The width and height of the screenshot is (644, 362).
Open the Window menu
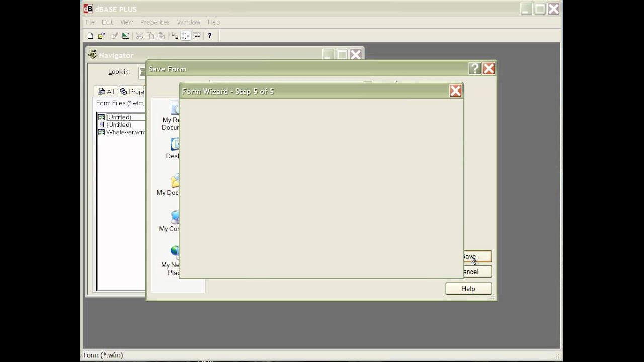pos(189,22)
